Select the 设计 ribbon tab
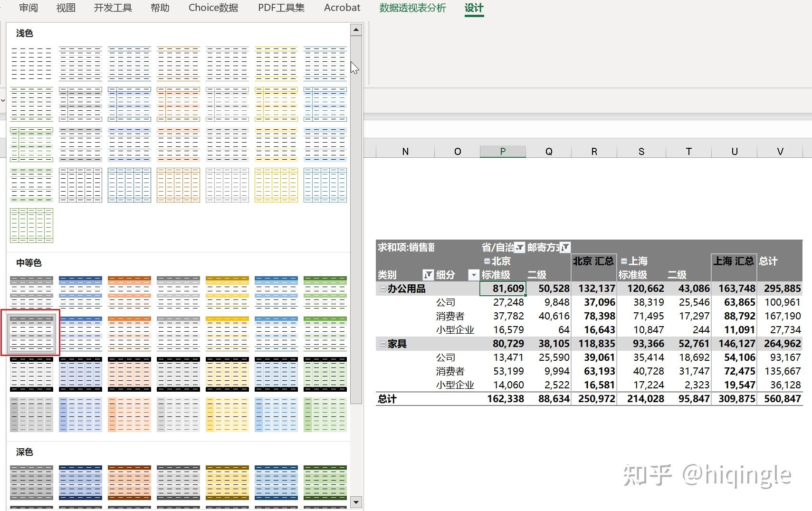This screenshot has width=812, height=511. (x=474, y=8)
